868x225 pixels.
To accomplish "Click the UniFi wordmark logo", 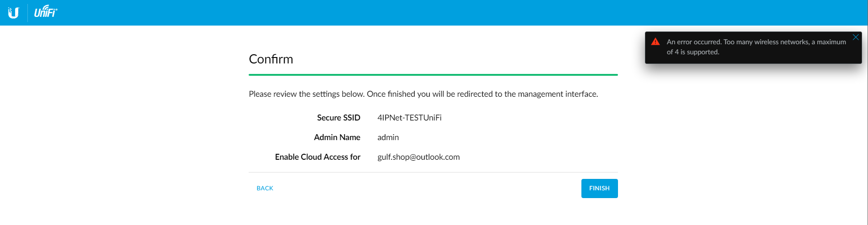I will coord(46,12).
